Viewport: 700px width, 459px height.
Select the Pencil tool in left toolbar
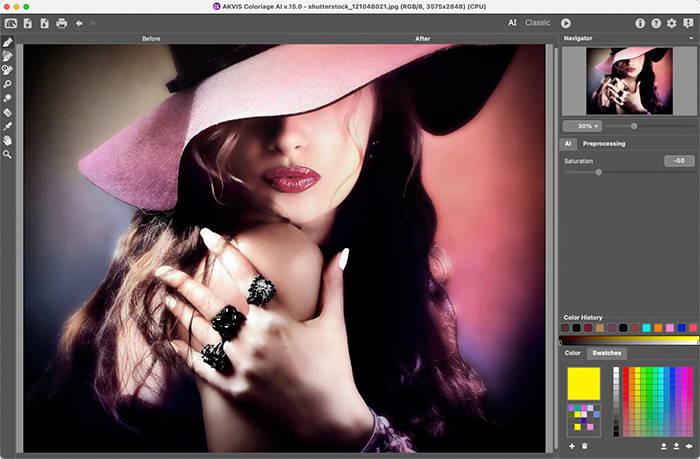click(8, 42)
